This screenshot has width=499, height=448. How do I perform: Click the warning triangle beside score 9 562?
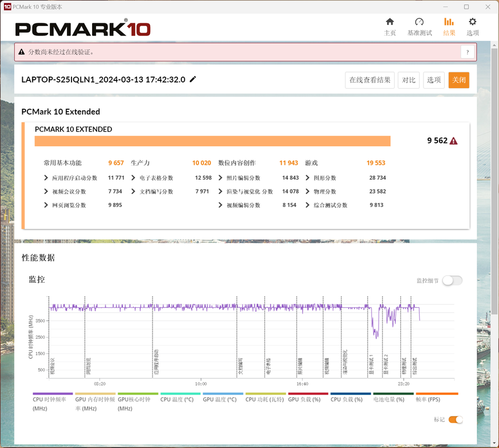tap(454, 141)
